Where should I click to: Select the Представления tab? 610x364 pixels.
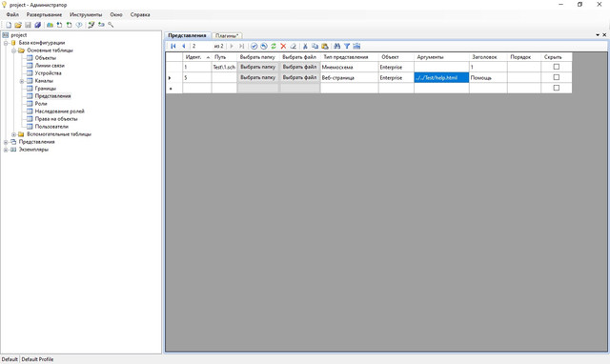tap(187, 35)
